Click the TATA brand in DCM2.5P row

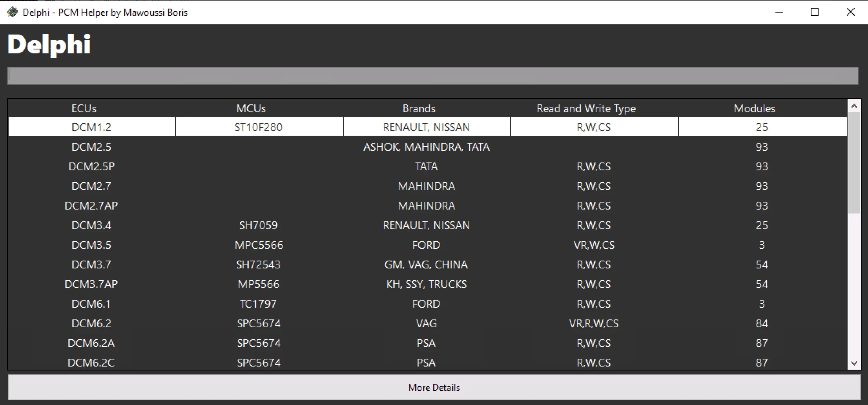pyautogui.click(x=427, y=166)
